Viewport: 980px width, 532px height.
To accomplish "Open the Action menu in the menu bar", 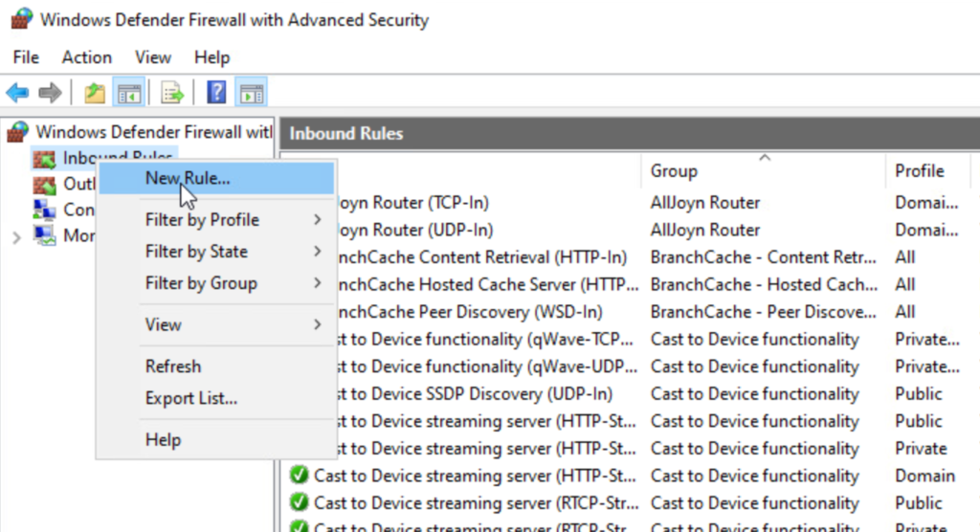I will [x=87, y=57].
